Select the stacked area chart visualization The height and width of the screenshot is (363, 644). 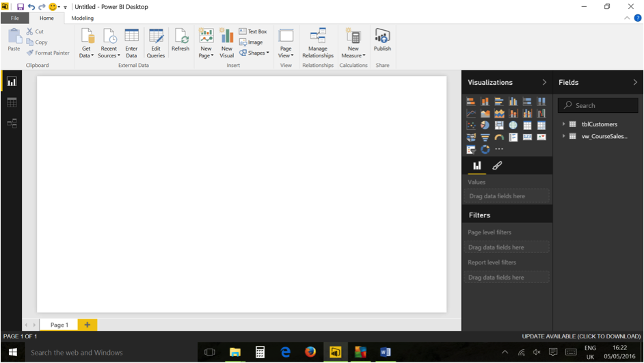(499, 113)
